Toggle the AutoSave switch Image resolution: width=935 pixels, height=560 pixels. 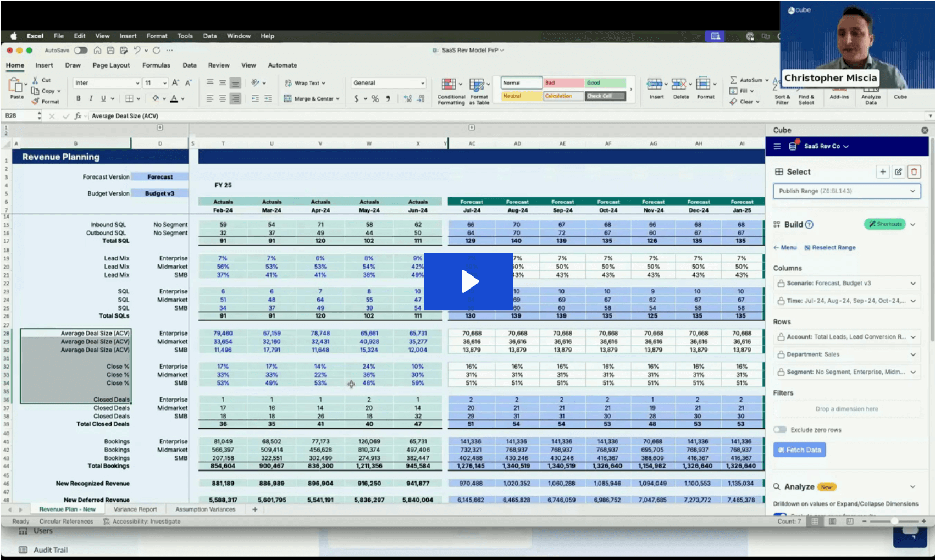(x=81, y=51)
